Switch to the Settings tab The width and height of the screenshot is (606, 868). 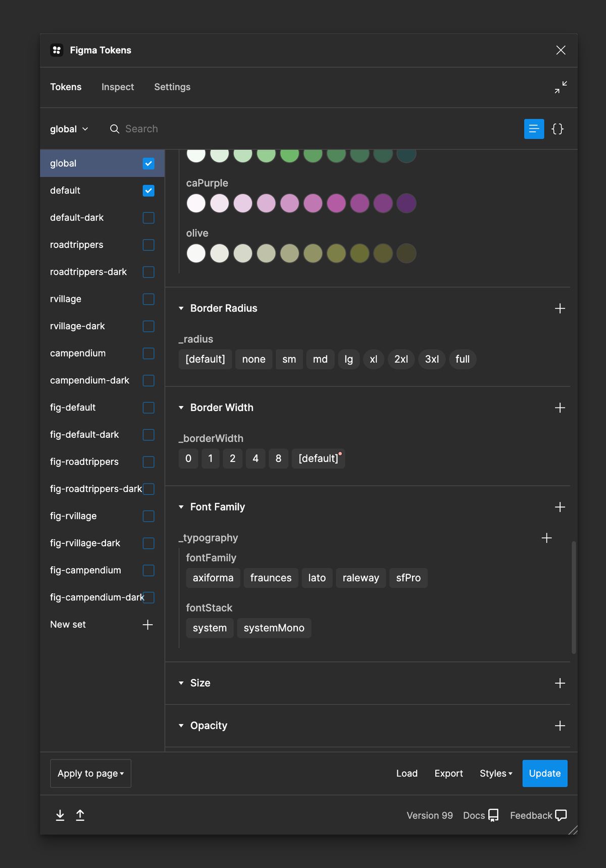pyautogui.click(x=172, y=87)
